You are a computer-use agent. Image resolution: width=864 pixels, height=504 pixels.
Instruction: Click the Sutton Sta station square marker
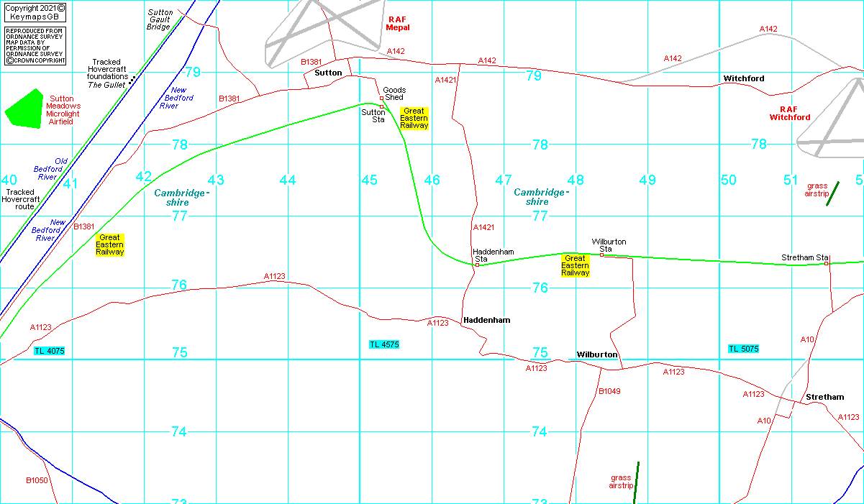381,106
